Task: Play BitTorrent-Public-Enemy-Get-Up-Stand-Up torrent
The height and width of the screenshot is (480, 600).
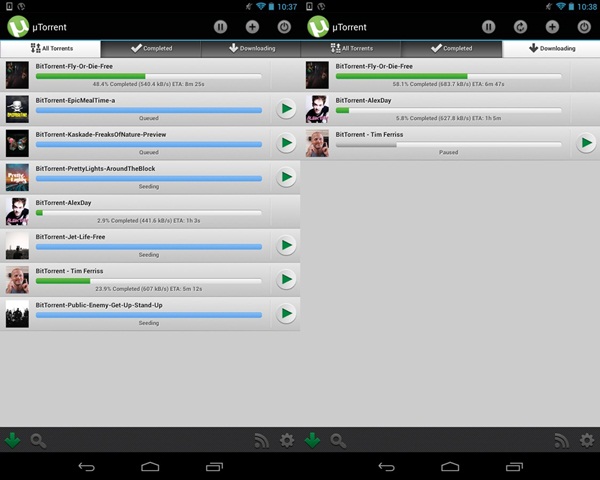Action: click(x=286, y=313)
